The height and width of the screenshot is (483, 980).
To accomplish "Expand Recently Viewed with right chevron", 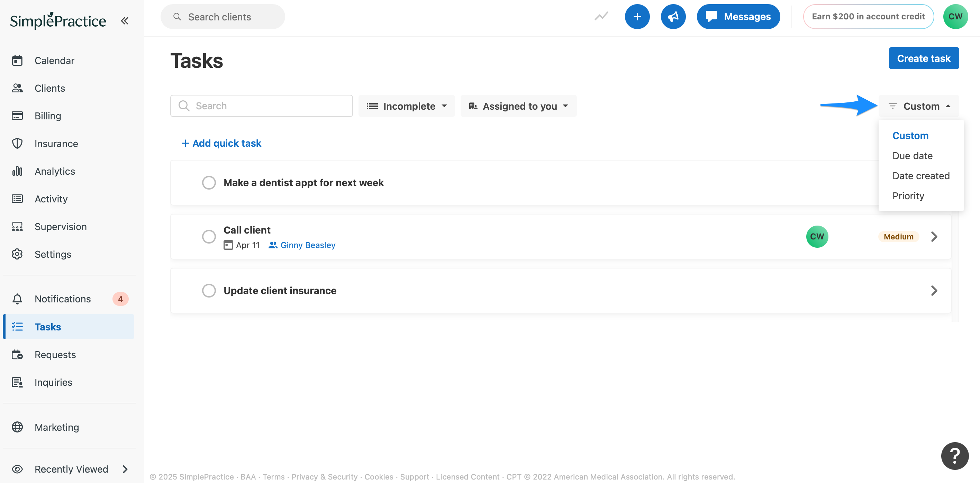I will pyautogui.click(x=125, y=469).
